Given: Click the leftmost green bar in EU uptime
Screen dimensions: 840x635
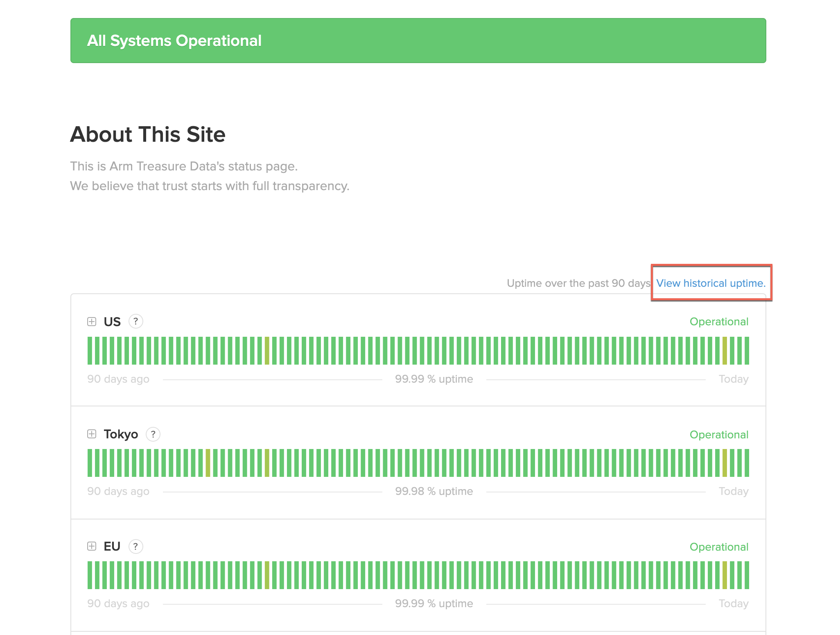Looking at the screenshot, I should click(90, 575).
